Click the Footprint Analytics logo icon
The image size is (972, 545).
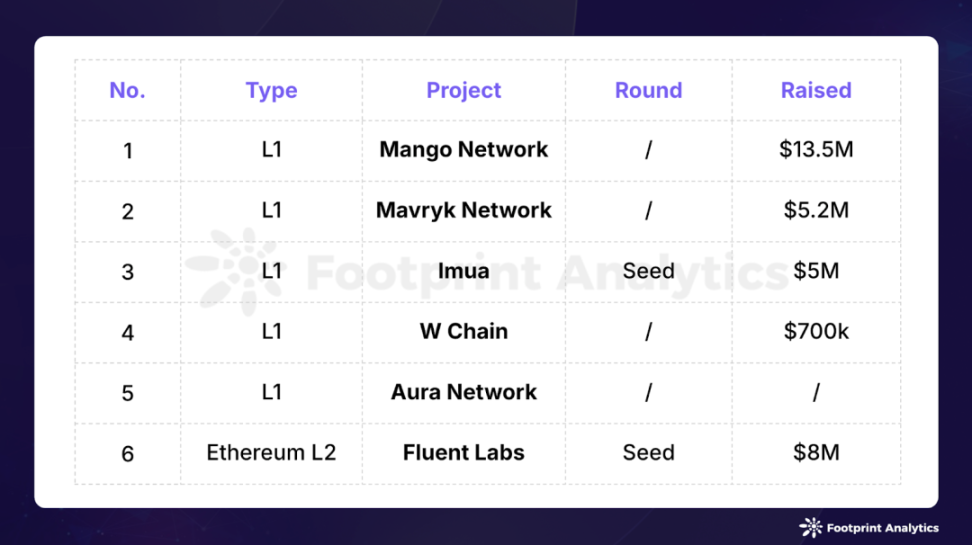click(x=811, y=528)
